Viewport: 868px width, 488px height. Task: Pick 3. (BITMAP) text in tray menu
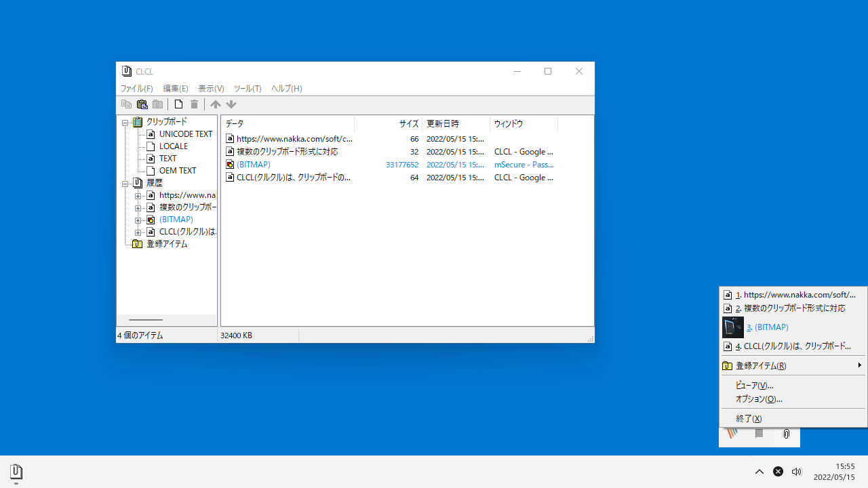coord(767,327)
